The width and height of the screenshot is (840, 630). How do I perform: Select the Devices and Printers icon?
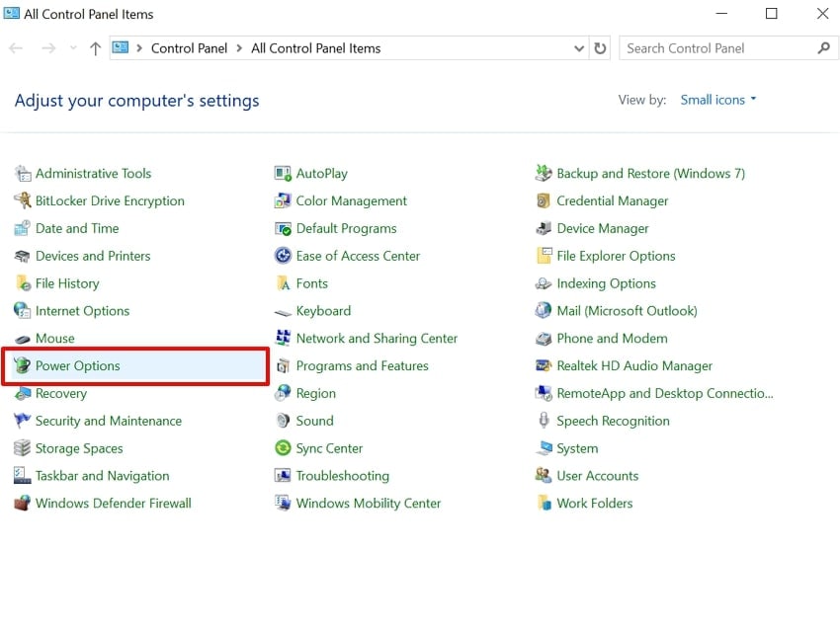coord(23,256)
